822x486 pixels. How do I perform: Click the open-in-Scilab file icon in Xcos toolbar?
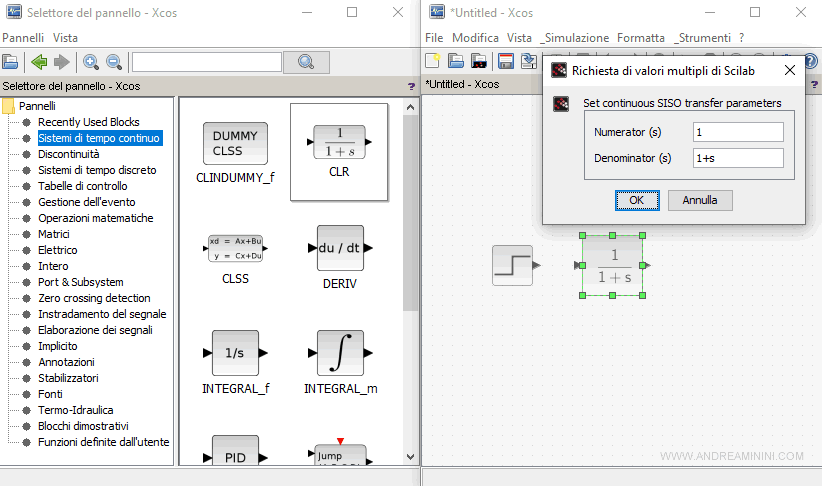479,61
